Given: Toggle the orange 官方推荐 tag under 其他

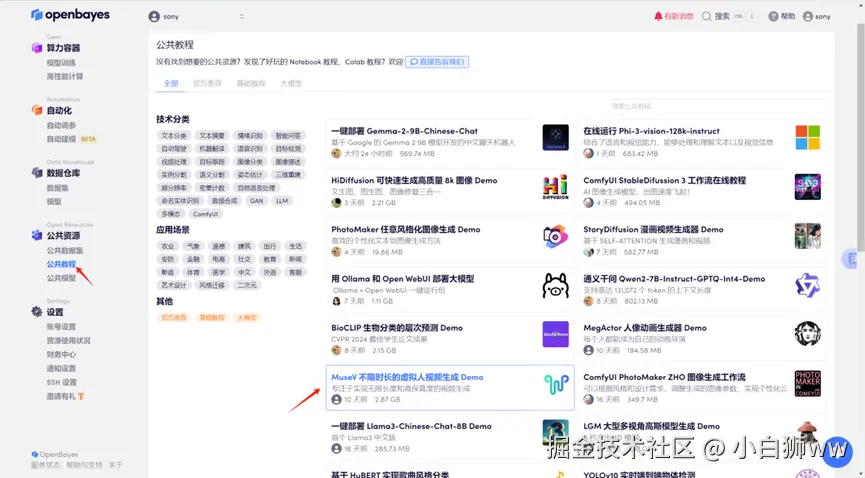Looking at the screenshot, I should 174,318.
